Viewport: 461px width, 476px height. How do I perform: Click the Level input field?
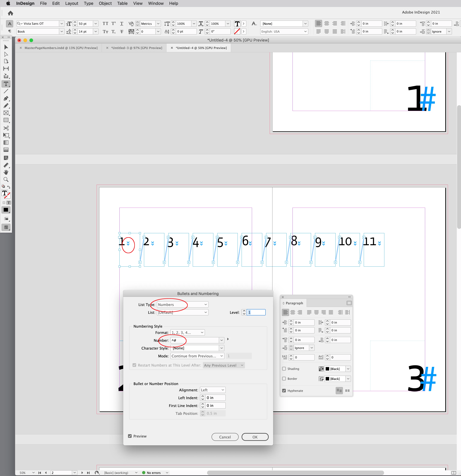point(256,312)
